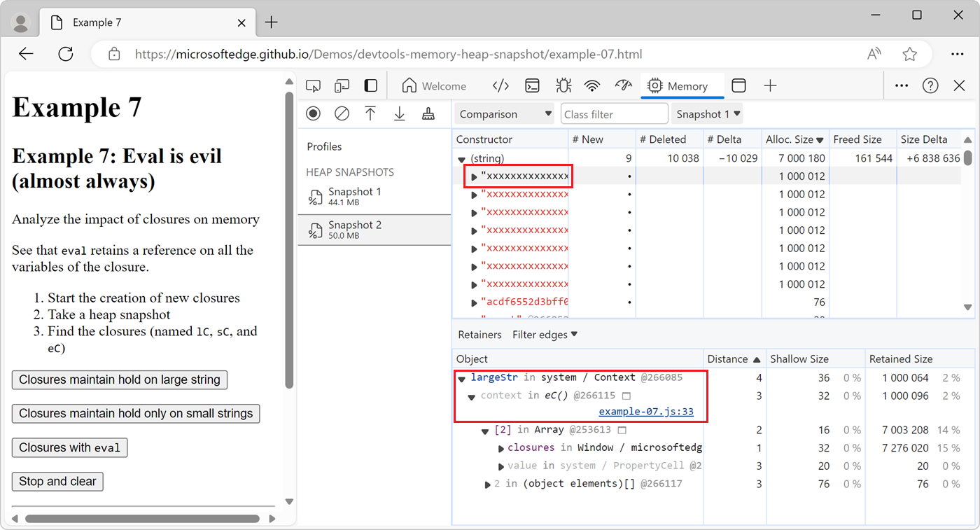This screenshot has width=980, height=530.
Task: Select the Retainers tab
Action: point(479,335)
